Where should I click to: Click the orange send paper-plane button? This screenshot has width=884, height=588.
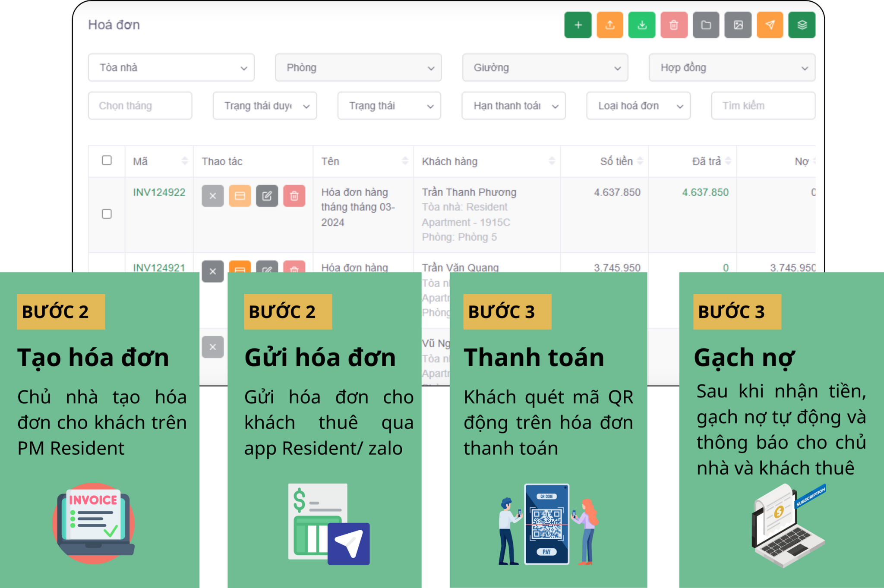[x=770, y=25]
